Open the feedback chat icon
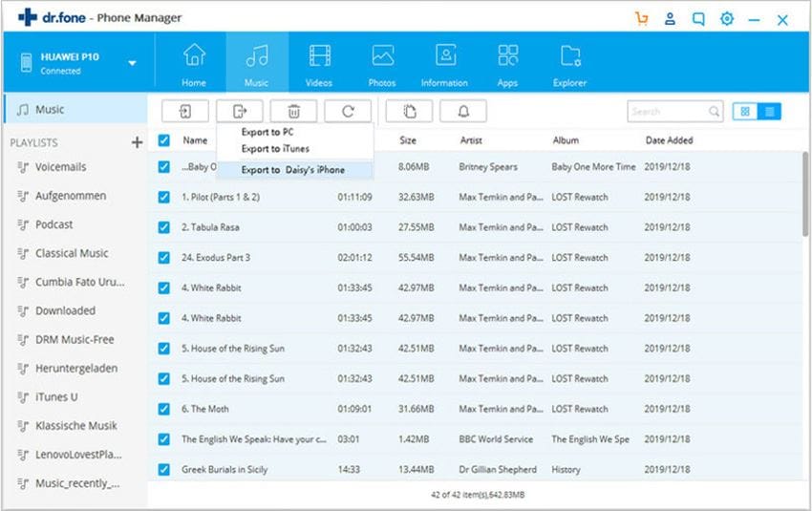Image resolution: width=812 pixels, height=511 pixels. (698, 20)
